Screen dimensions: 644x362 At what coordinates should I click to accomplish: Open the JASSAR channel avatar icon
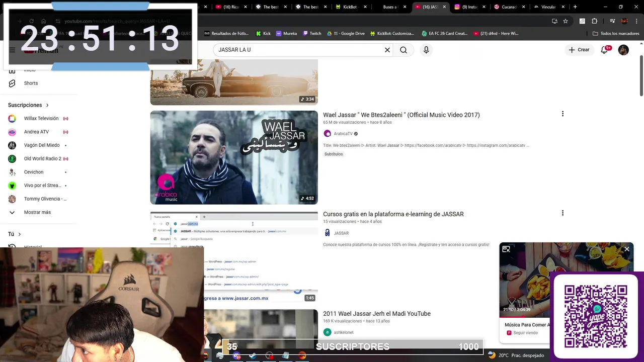click(x=328, y=233)
